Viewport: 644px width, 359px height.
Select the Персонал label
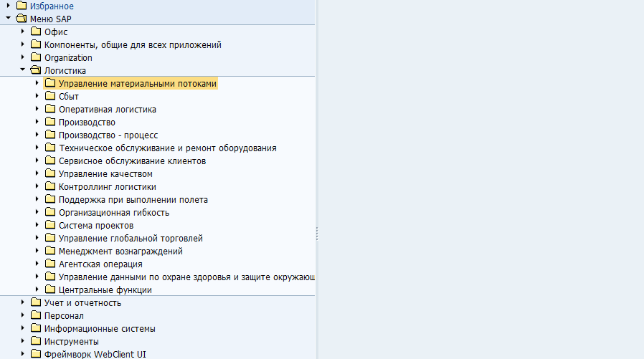coord(64,316)
